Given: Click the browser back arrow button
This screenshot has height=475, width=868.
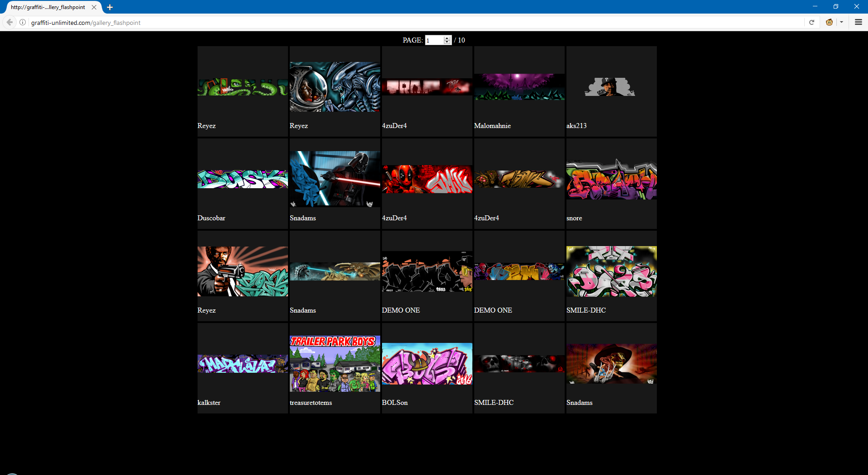Looking at the screenshot, I should tap(9, 22).
